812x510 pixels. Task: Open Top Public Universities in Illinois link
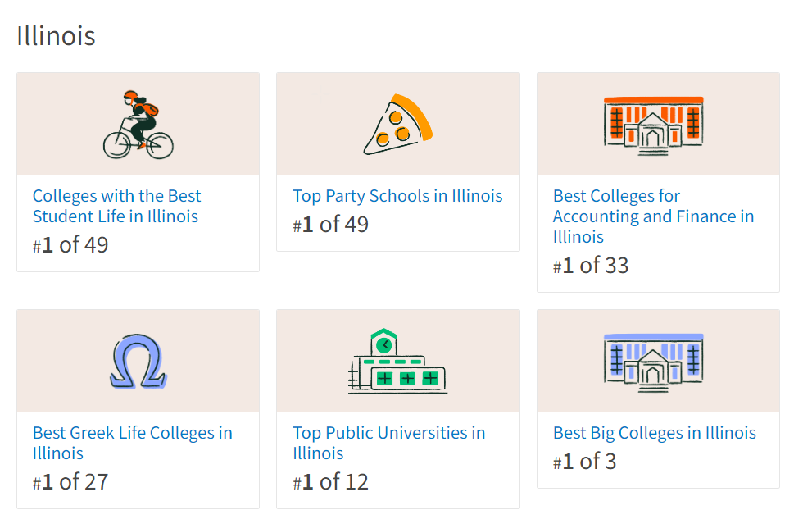tap(389, 443)
